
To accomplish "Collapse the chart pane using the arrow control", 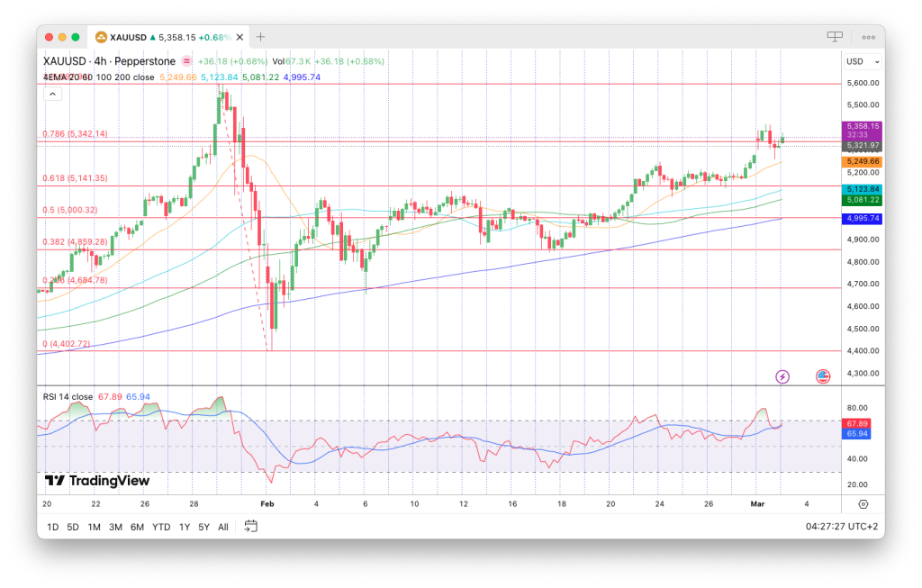I will pyautogui.click(x=52, y=93).
